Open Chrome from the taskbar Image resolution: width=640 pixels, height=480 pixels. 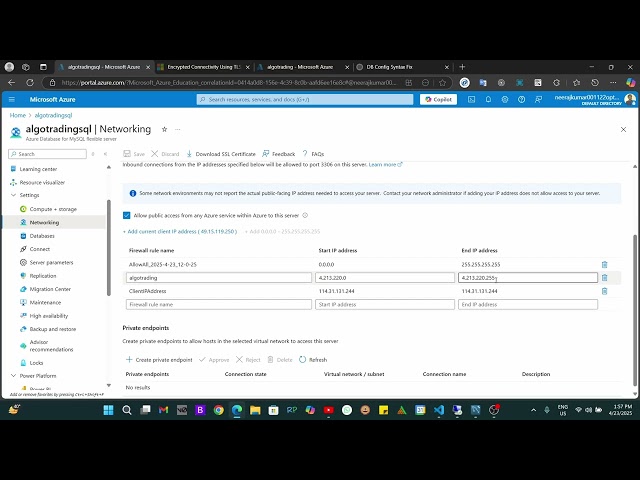tap(218, 410)
